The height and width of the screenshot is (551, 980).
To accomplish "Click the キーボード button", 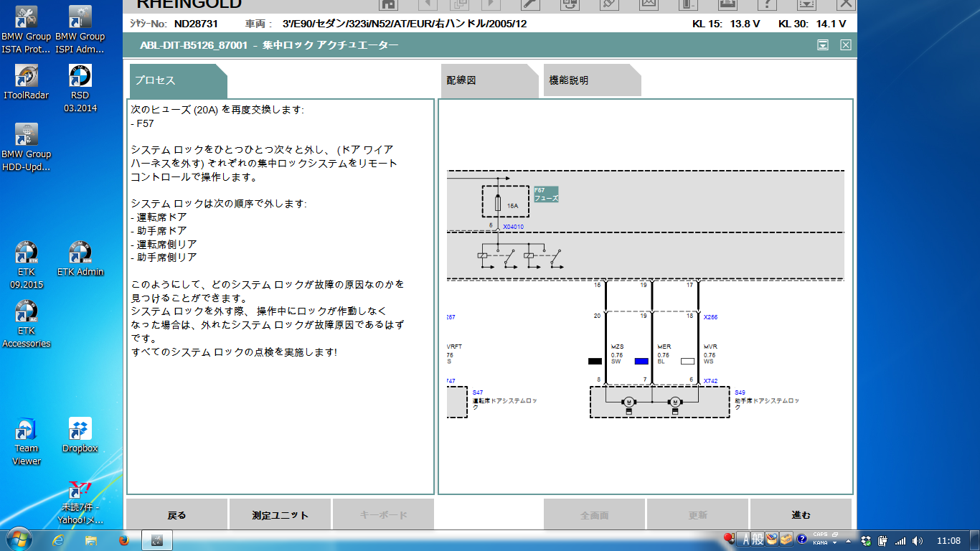I will [x=384, y=514].
